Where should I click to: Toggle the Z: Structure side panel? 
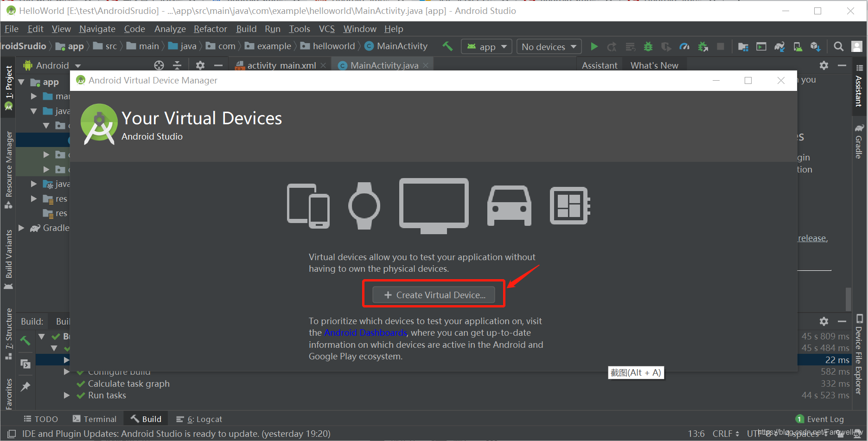point(8,334)
